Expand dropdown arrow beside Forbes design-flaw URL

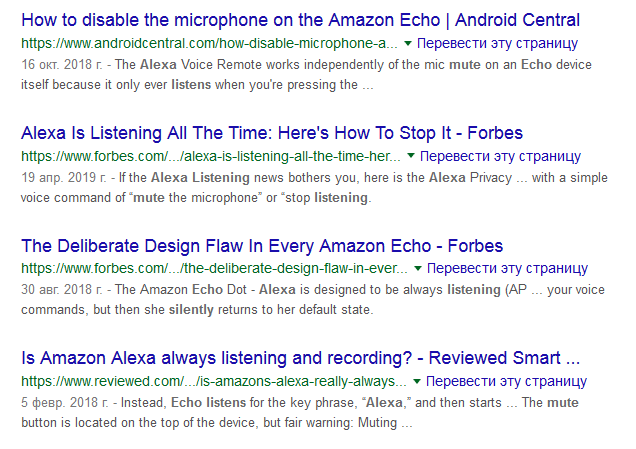(x=418, y=270)
